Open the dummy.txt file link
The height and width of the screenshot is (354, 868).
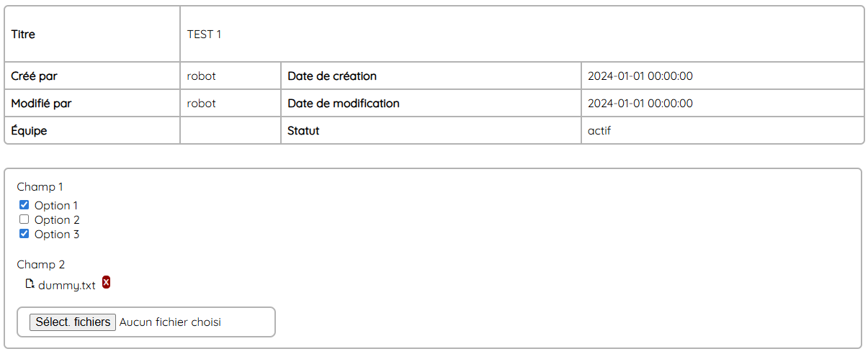(67, 285)
